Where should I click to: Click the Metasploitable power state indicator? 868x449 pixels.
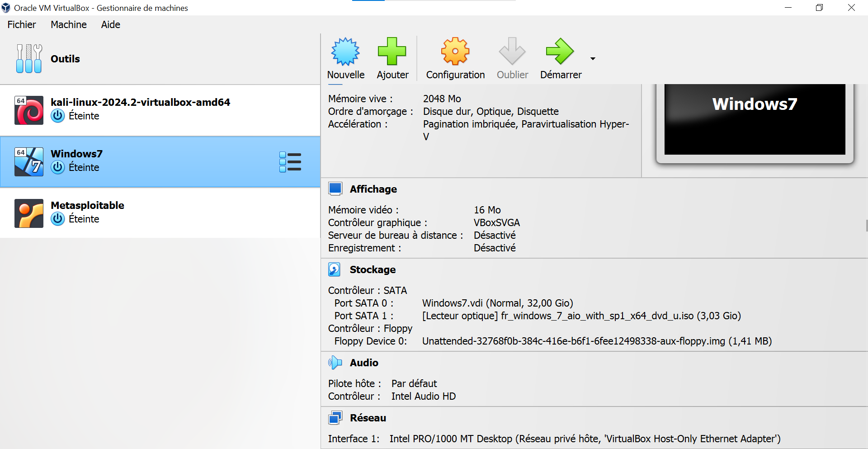tap(58, 219)
